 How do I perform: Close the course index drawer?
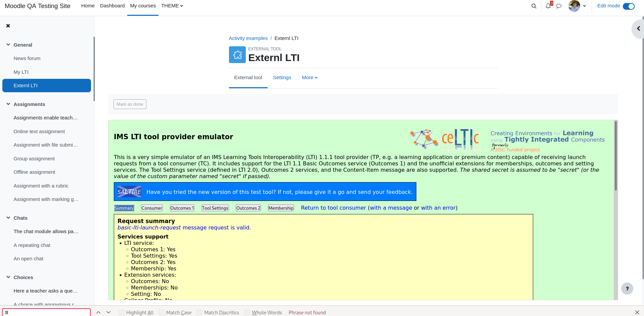tap(8, 26)
